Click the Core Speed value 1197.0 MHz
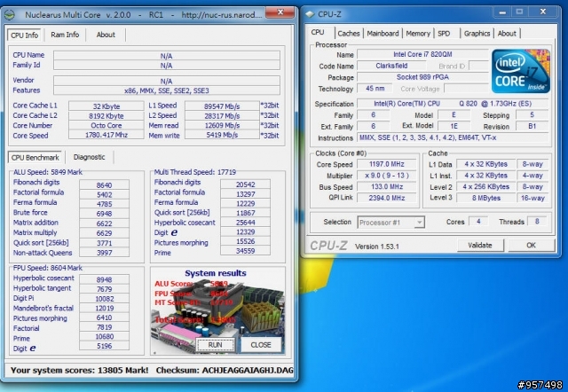 387,164
